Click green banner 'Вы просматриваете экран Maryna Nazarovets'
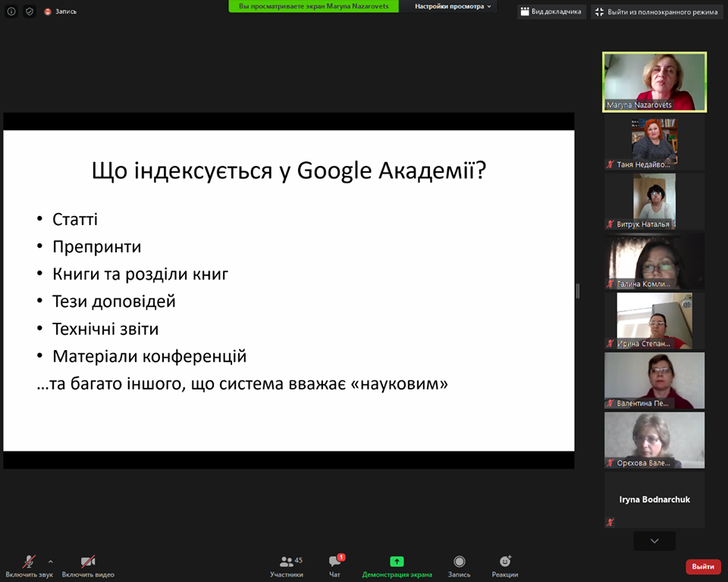 [313, 7]
